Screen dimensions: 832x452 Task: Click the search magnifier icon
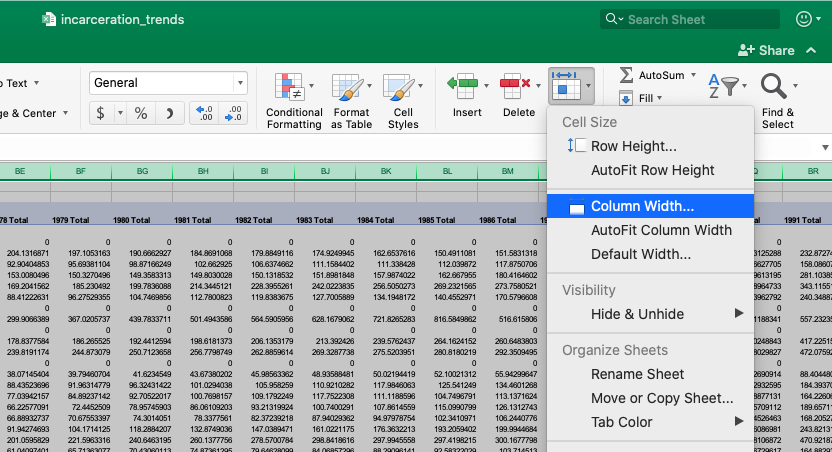pyautogui.click(x=611, y=19)
